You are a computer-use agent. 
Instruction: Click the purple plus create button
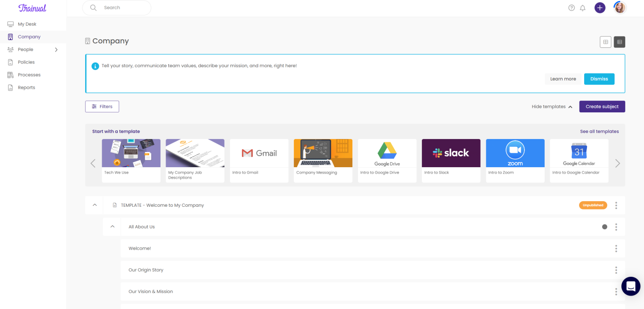click(x=600, y=8)
